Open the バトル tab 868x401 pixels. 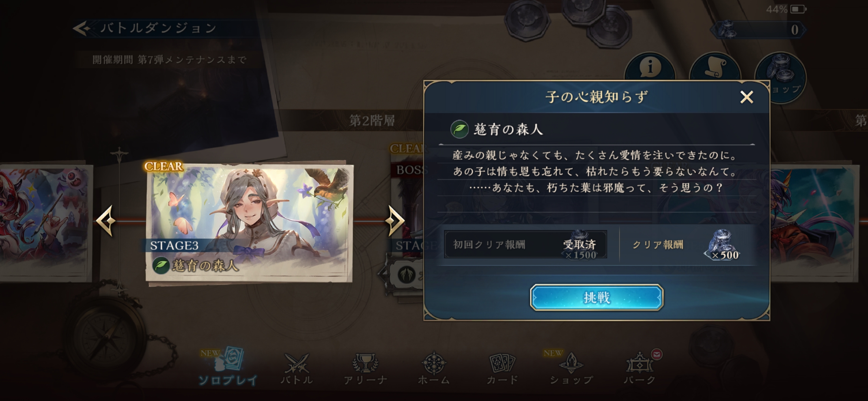click(296, 368)
